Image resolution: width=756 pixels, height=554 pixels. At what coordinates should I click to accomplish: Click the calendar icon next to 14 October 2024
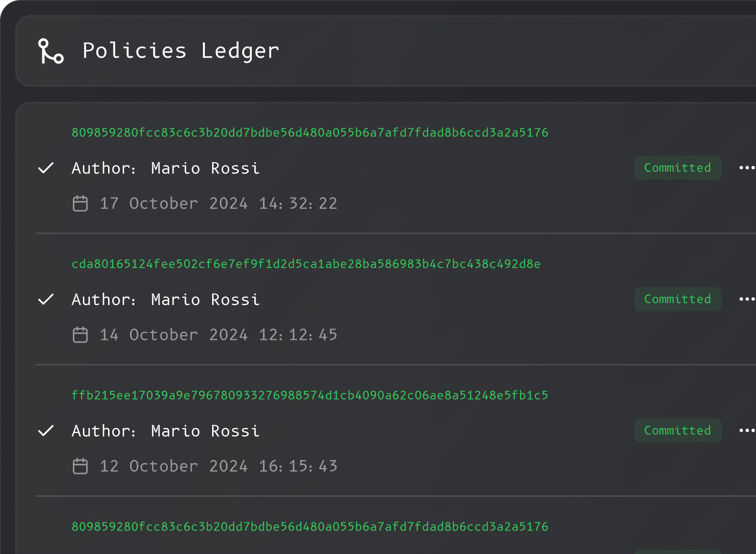[x=80, y=335]
